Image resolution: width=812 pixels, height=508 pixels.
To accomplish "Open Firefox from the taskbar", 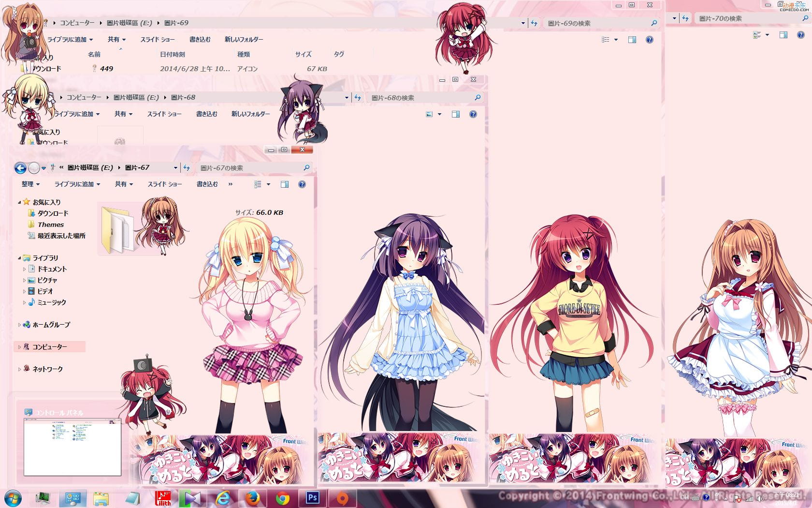I will (253, 498).
